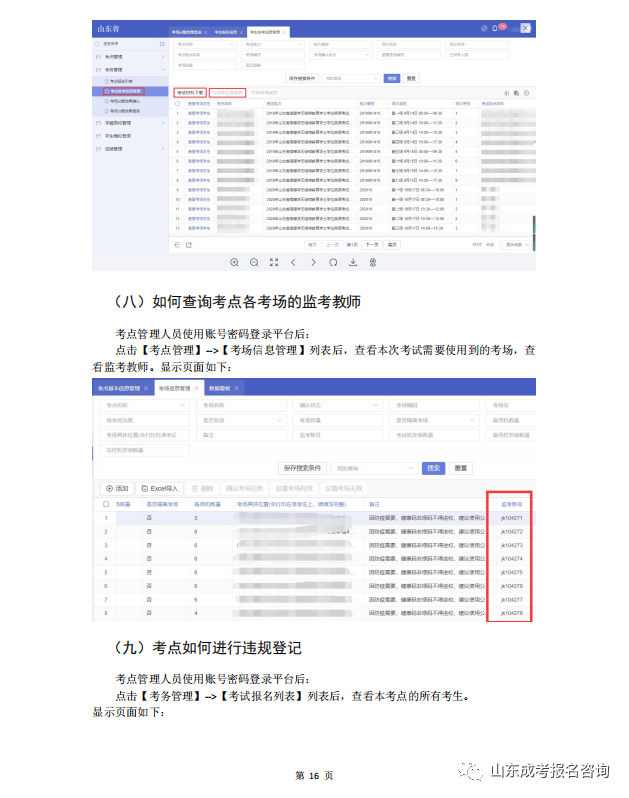
Task: Click the blue 搜索 button in the lower screenshot
Action: (x=434, y=468)
